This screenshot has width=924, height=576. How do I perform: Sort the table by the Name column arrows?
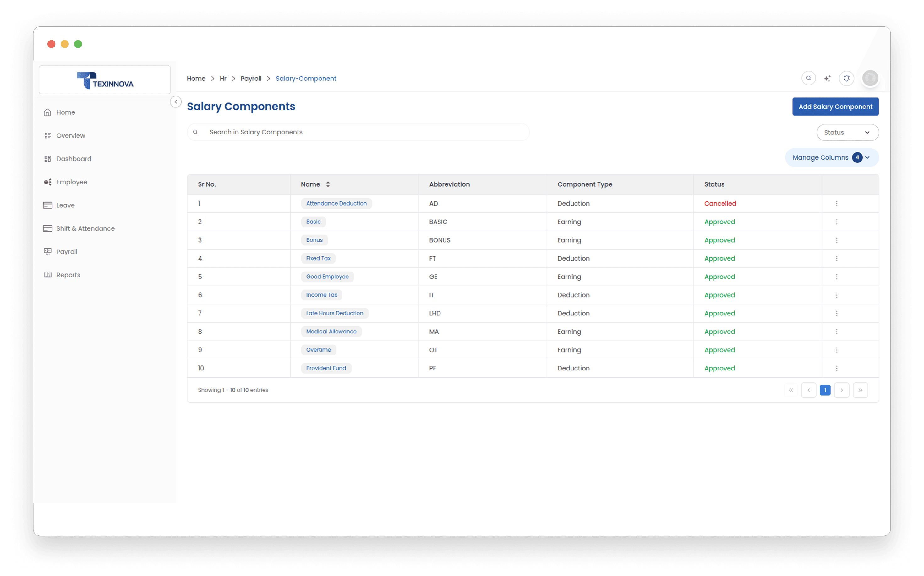coord(328,184)
